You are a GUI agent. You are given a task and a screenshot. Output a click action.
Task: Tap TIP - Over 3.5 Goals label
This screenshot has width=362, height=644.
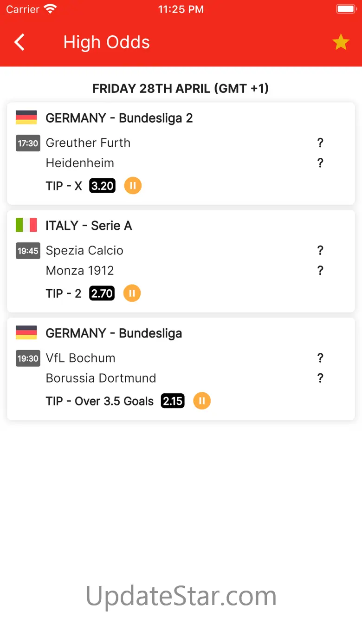pos(100,401)
